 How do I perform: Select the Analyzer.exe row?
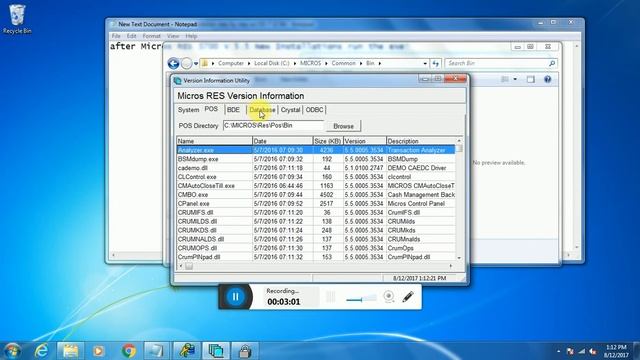pos(316,150)
